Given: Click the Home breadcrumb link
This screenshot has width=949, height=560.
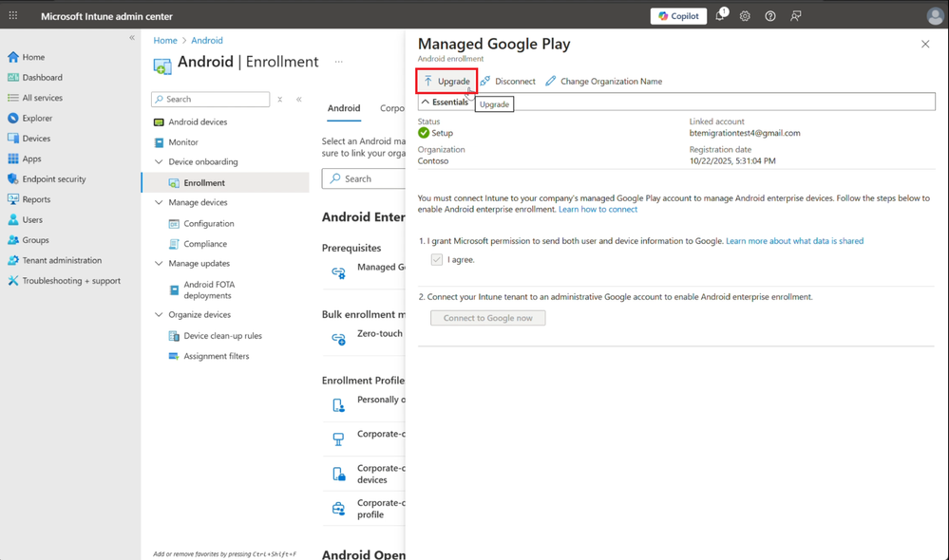Looking at the screenshot, I should click(165, 40).
